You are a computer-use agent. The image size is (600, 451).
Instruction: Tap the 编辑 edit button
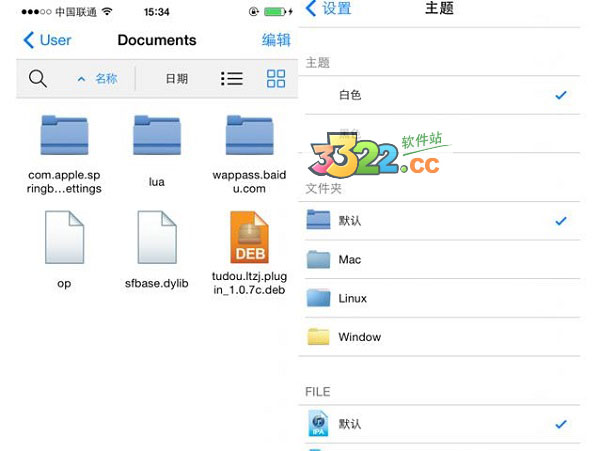click(276, 40)
